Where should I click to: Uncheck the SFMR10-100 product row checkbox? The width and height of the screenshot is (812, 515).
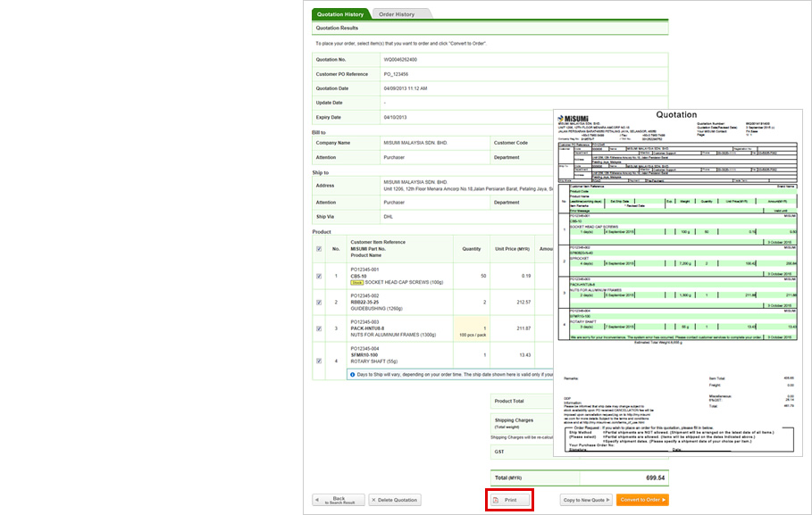319,361
